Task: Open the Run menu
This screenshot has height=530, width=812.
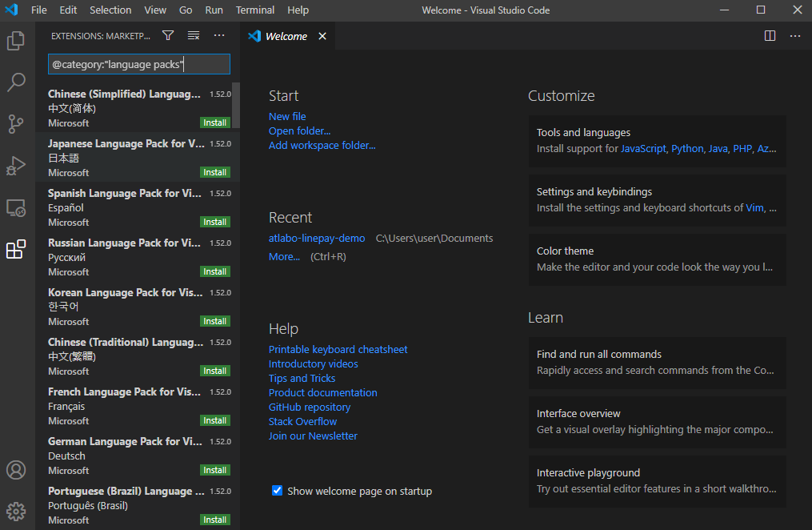Action: pos(214,10)
